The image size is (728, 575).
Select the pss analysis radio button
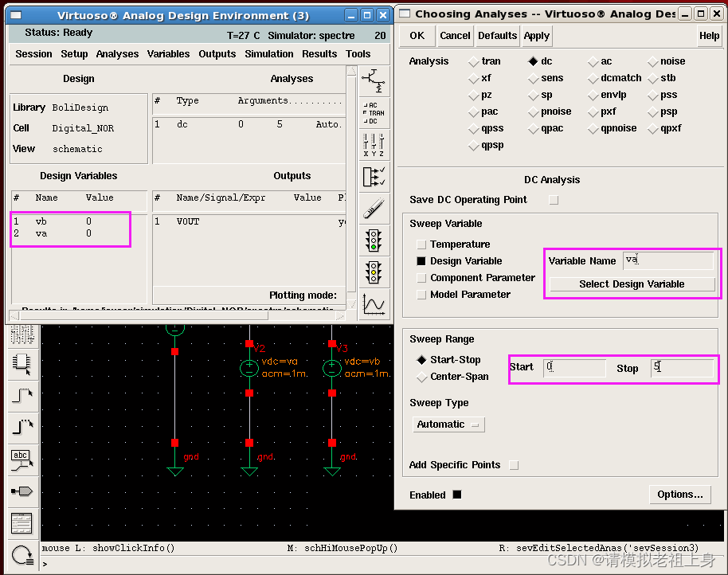coord(653,95)
